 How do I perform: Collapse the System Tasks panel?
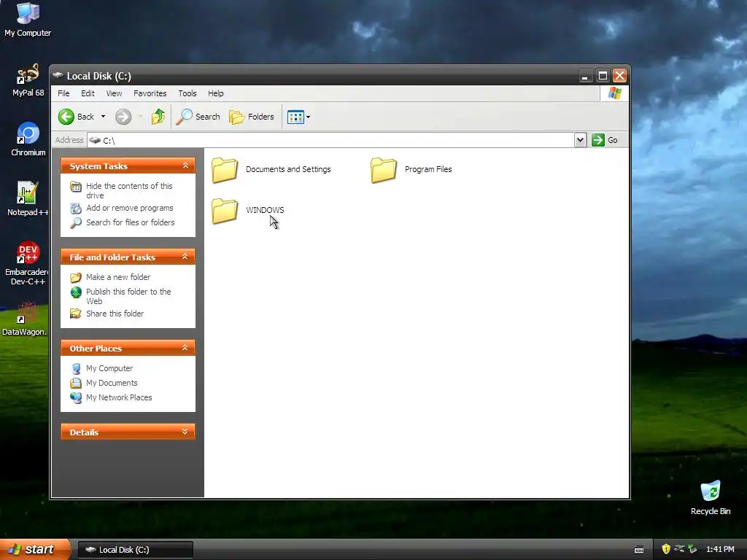pos(185,166)
